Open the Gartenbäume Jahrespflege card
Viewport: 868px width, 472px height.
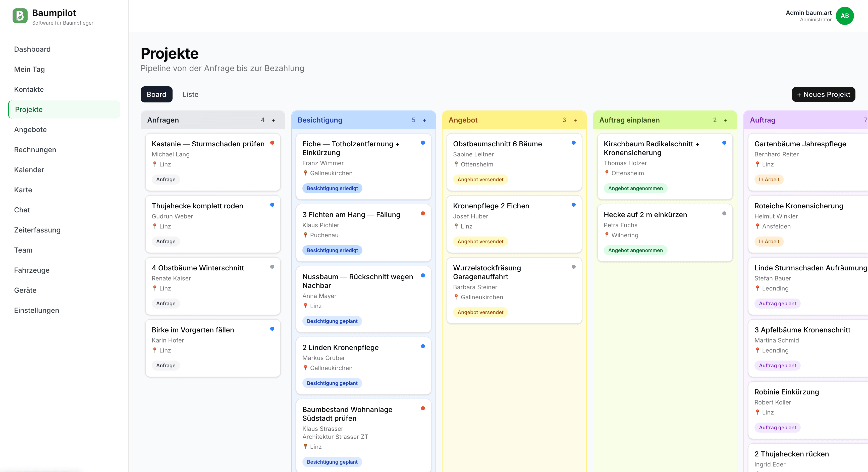point(808,162)
